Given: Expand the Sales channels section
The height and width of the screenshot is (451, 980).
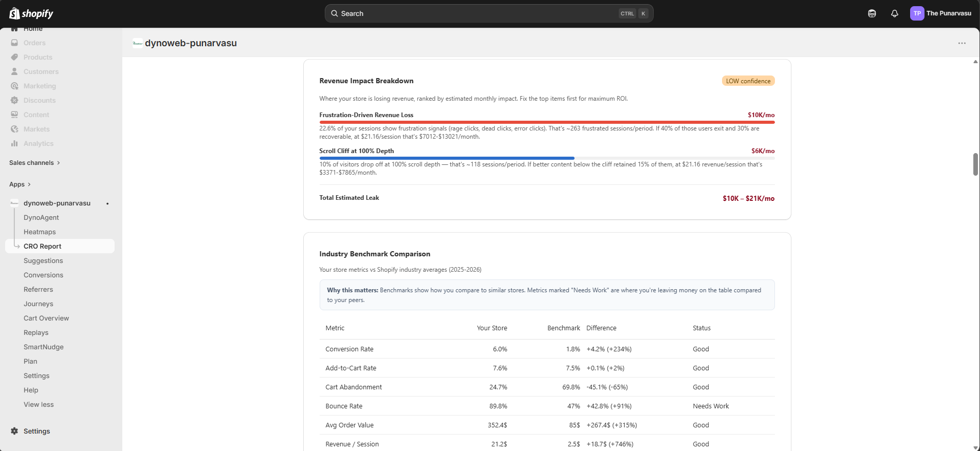Looking at the screenshot, I should click(34, 163).
